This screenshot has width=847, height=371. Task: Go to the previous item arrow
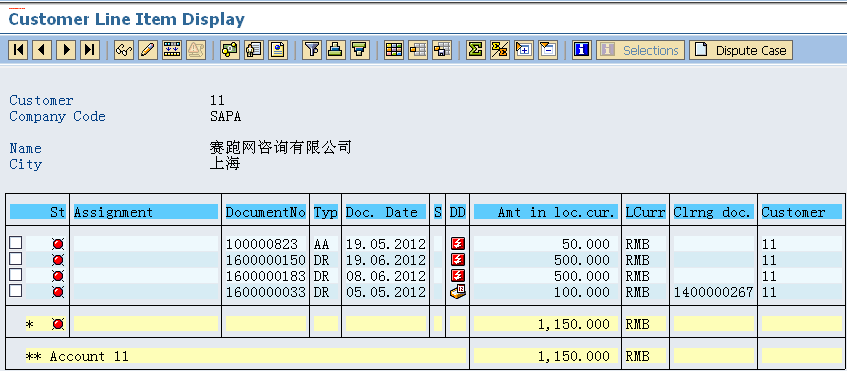(42, 50)
